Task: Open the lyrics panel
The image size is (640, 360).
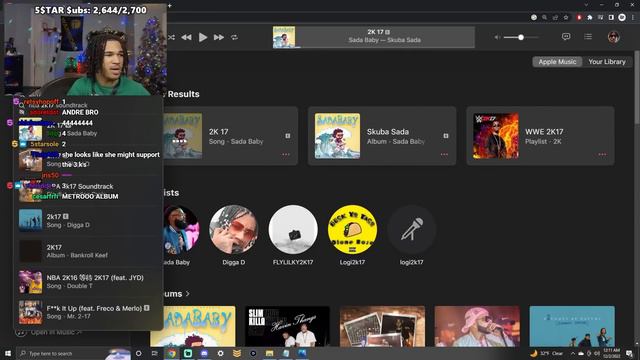Action: (x=566, y=37)
